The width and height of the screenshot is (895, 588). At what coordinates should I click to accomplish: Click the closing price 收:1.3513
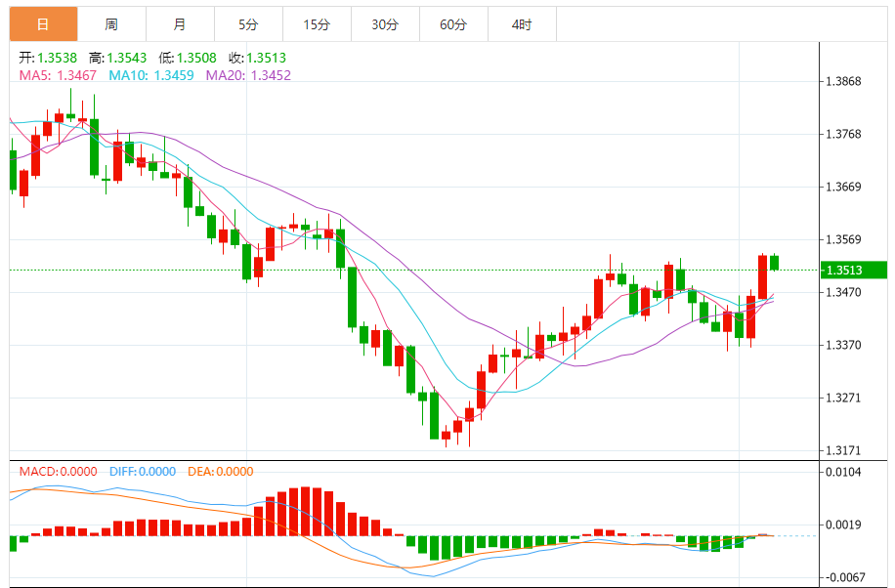pos(257,58)
